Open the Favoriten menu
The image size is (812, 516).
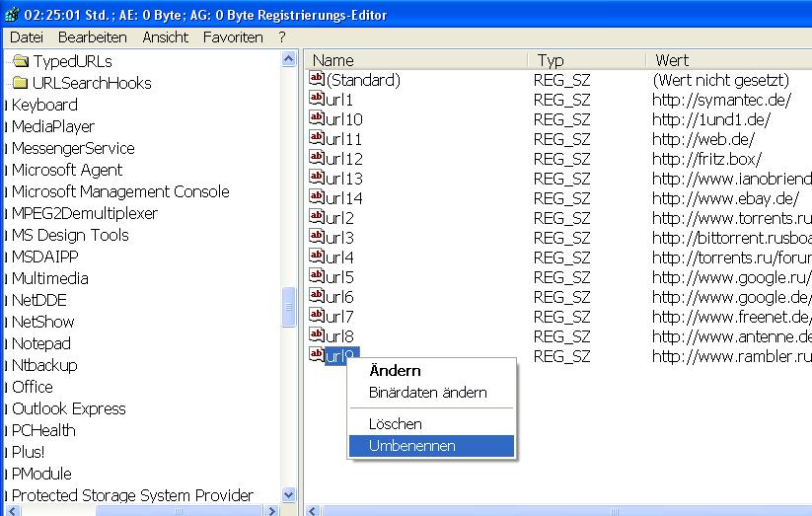(233, 37)
